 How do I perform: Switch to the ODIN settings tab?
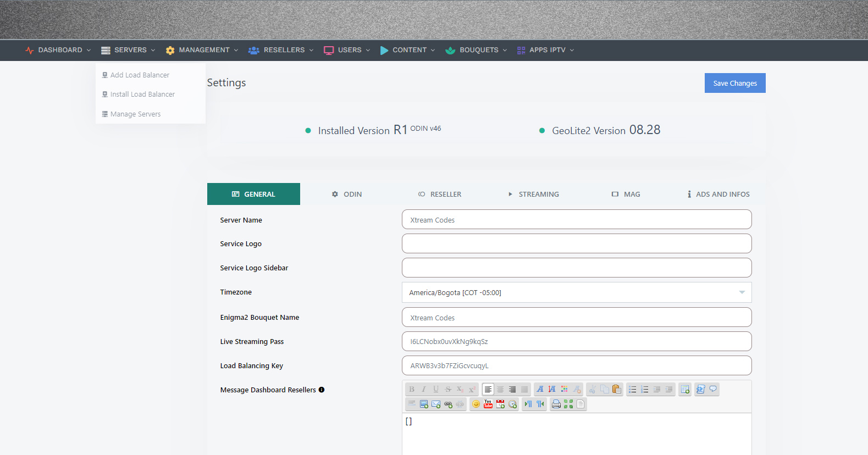(x=347, y=194)
